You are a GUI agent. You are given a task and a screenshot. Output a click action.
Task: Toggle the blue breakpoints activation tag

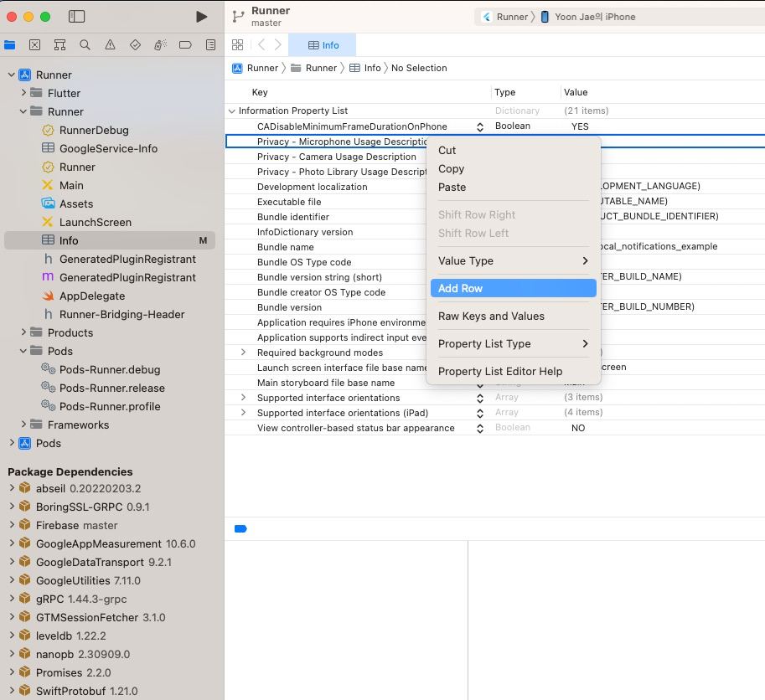240,528
